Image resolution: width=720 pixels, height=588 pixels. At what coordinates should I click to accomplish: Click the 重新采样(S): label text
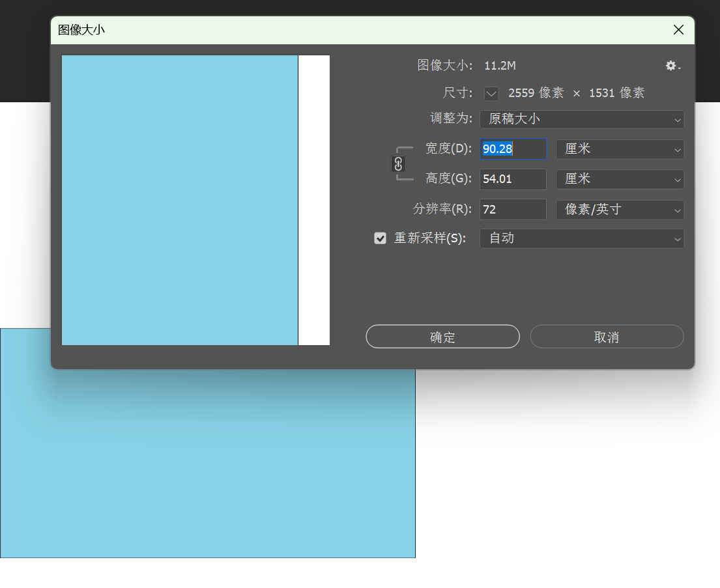[430, 238]
